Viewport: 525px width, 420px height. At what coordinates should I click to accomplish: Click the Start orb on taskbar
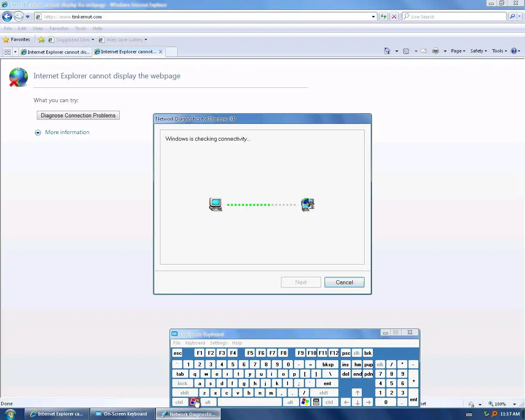(10, 414)
